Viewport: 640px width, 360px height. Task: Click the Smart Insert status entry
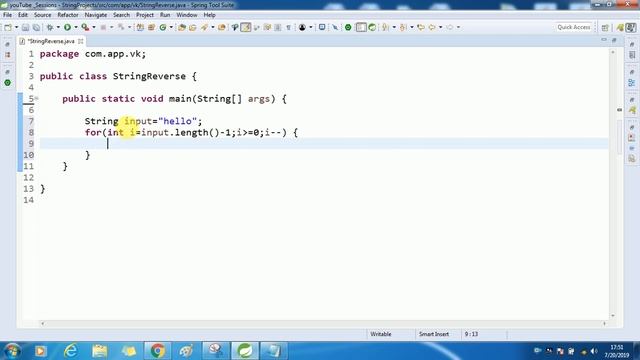[x=434, y=334]
